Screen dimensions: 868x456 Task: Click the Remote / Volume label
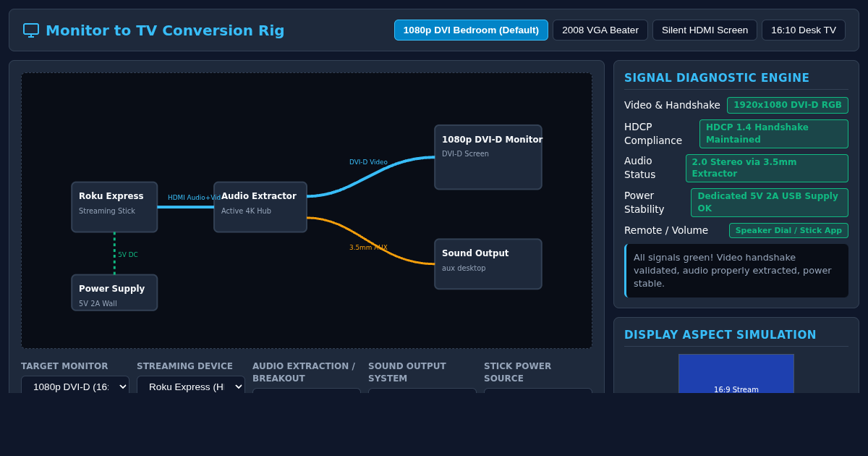click(666, 230)
